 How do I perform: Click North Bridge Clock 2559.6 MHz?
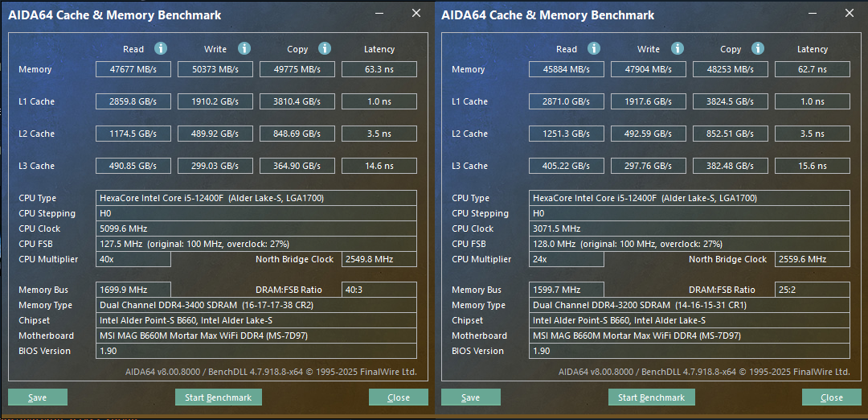point(813,259)
